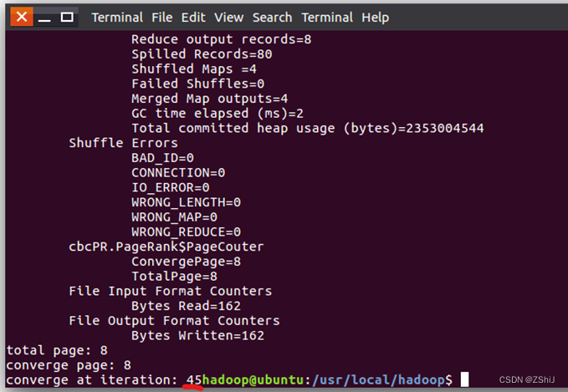Click the CSDN @ZShiJ watermark
The width and height of the screenshot is (568, 392).
point(527,379)
